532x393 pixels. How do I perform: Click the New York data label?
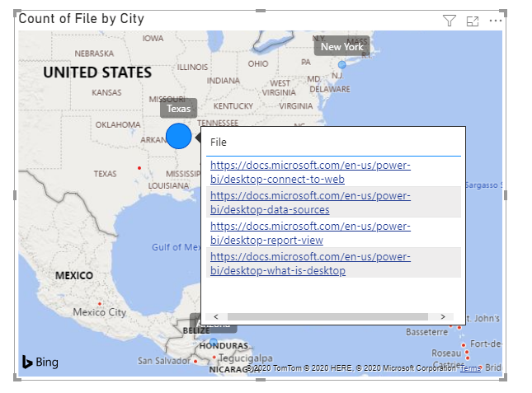point(342,47)
